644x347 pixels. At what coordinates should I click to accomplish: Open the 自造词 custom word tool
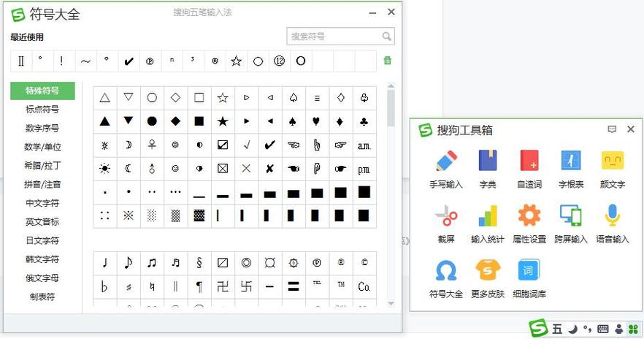pos(529,169)
